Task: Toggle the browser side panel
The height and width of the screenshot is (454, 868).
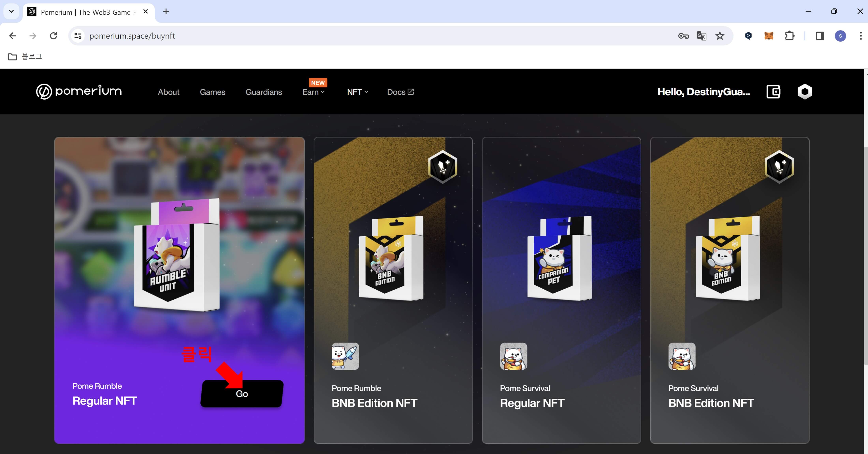Action: click(x=820, y=36)
